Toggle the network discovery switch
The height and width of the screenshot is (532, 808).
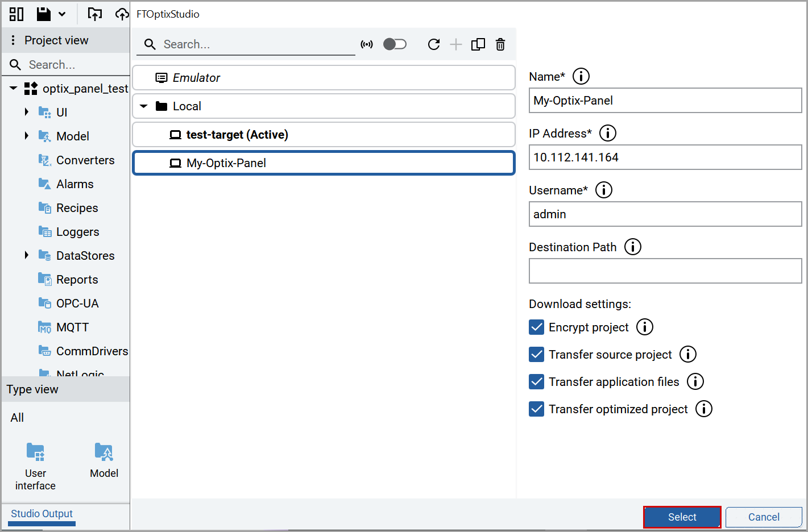(395, 44)
